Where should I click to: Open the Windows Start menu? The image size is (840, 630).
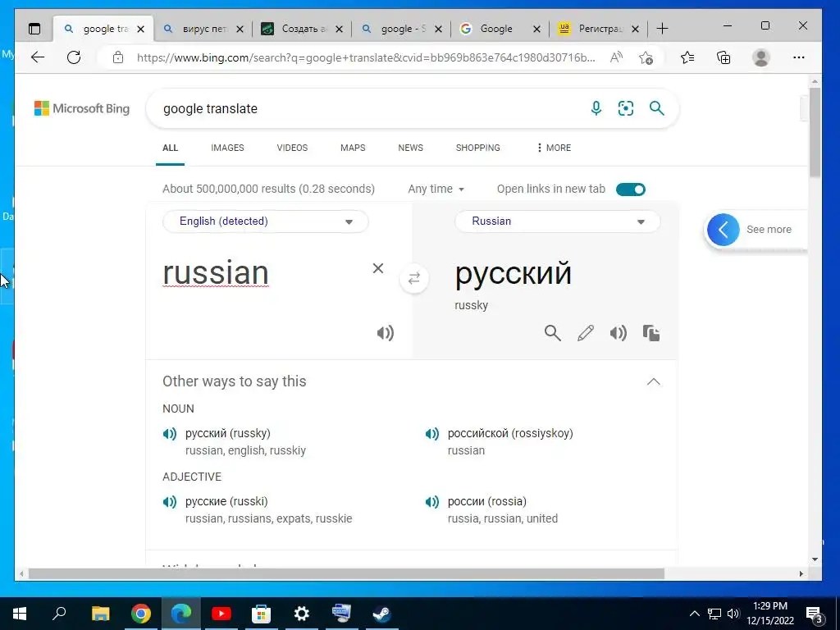click(20, 614)
